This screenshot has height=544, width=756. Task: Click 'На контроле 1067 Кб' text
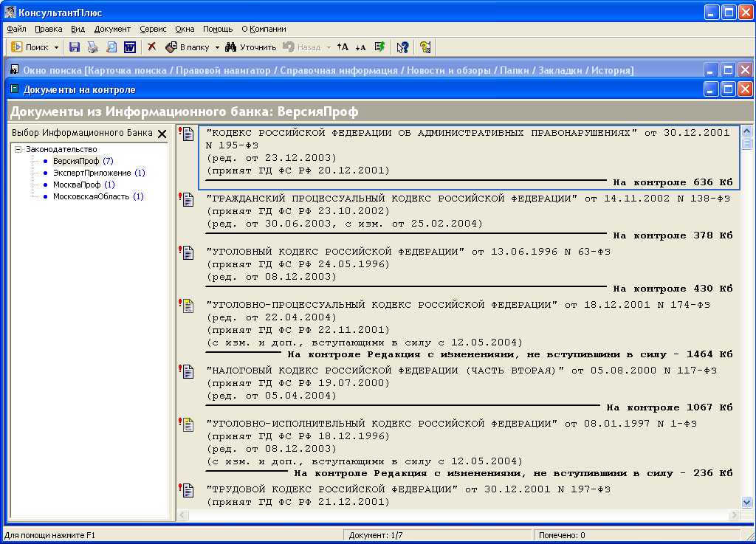tap(669, 407)
